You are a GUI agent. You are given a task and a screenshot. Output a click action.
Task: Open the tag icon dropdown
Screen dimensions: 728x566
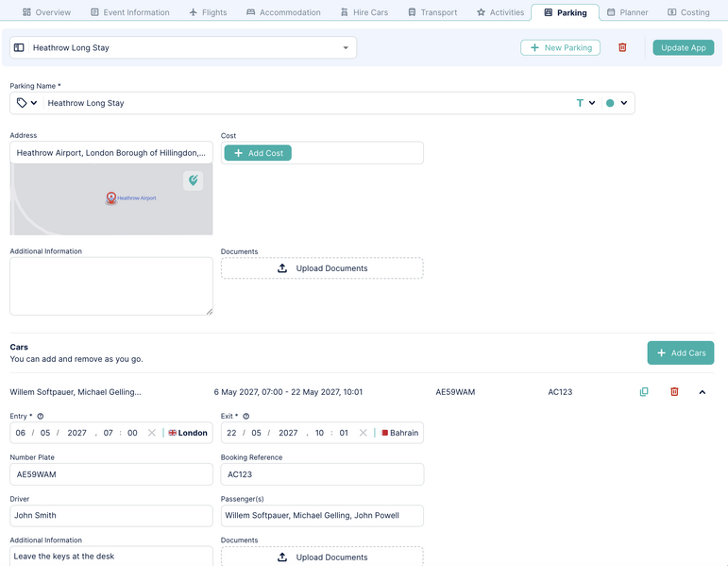pos(27,103)
